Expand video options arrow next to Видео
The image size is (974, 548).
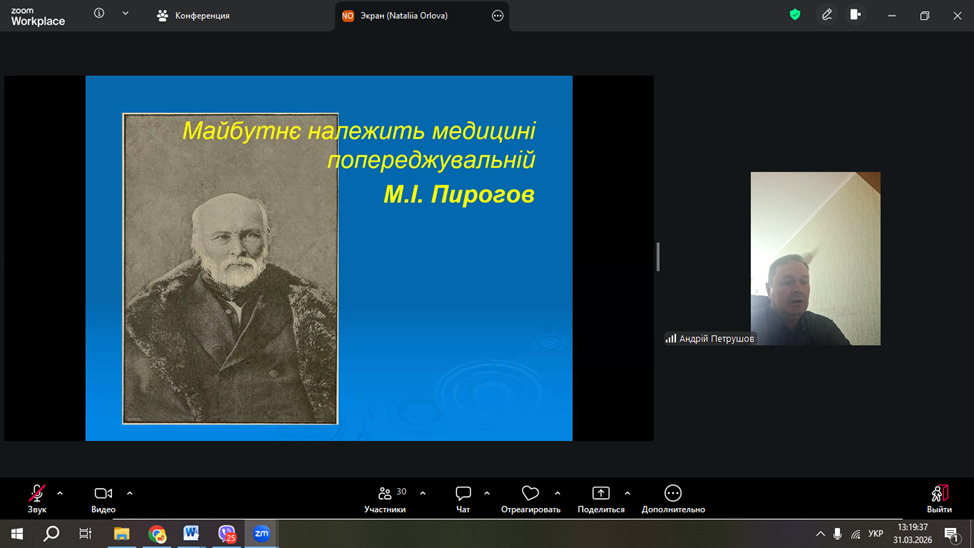point(130,493)
